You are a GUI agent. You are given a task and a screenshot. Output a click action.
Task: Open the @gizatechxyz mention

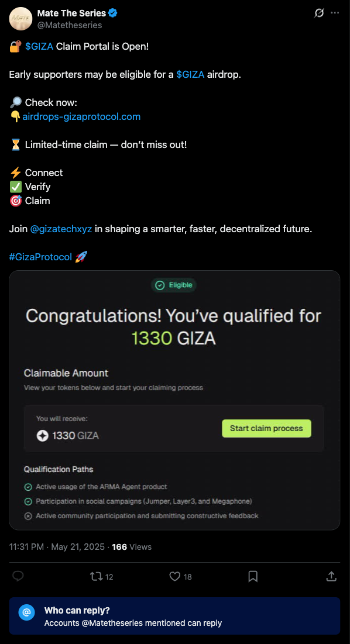(x=61, y=229)
